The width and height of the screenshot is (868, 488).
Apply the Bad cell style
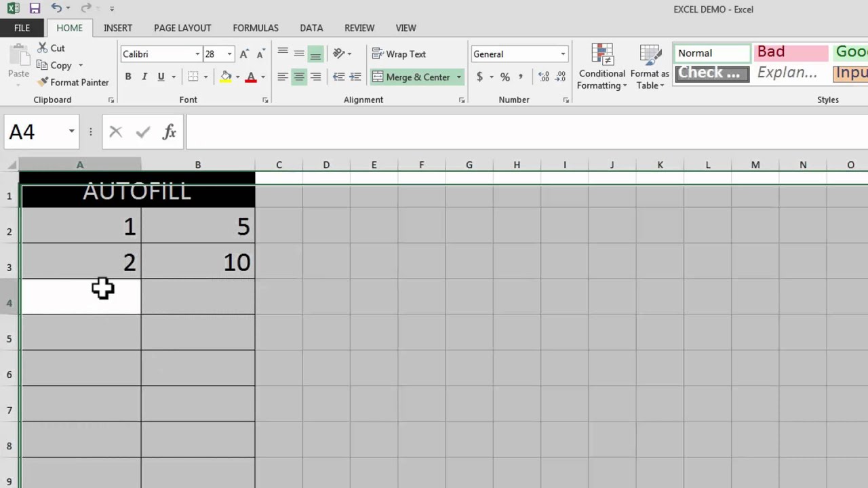(x=791, y=53)
